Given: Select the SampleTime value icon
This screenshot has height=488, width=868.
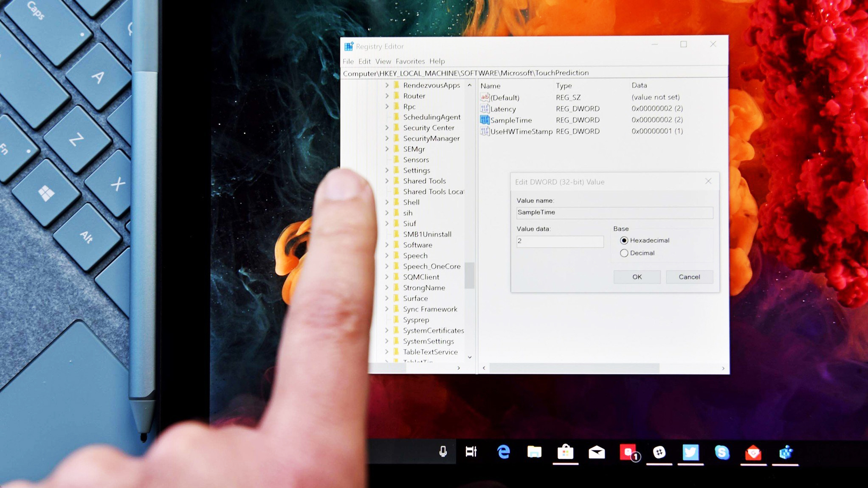Looking at the screenshot, I should (485, 120).
